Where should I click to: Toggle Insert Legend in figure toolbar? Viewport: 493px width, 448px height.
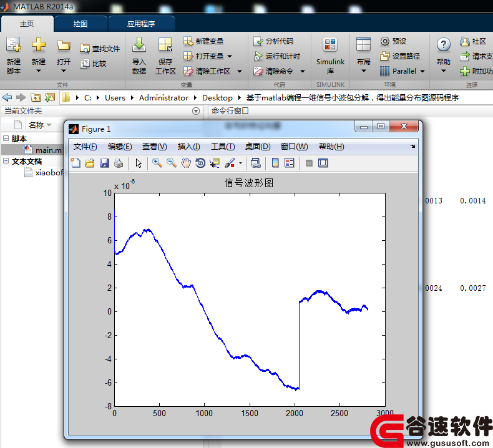tap(290, 163)
